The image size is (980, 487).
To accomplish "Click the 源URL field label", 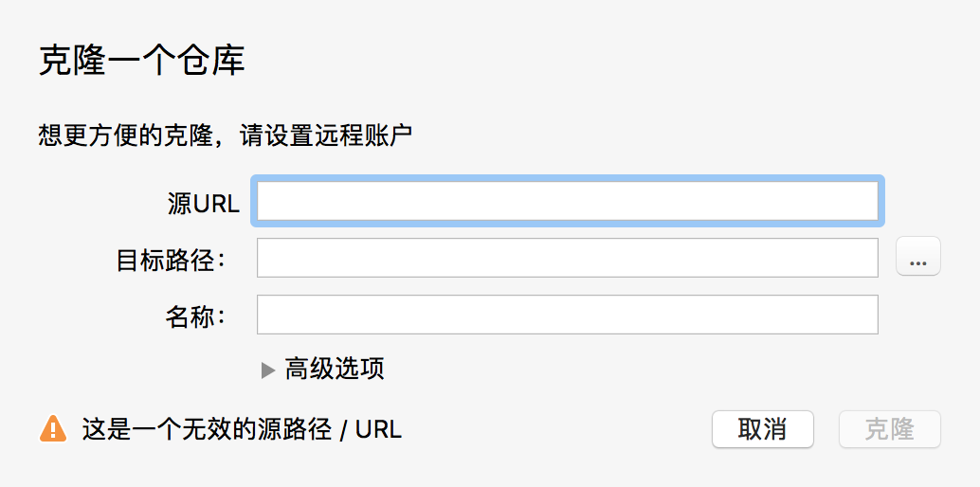I will click(203, 203).
